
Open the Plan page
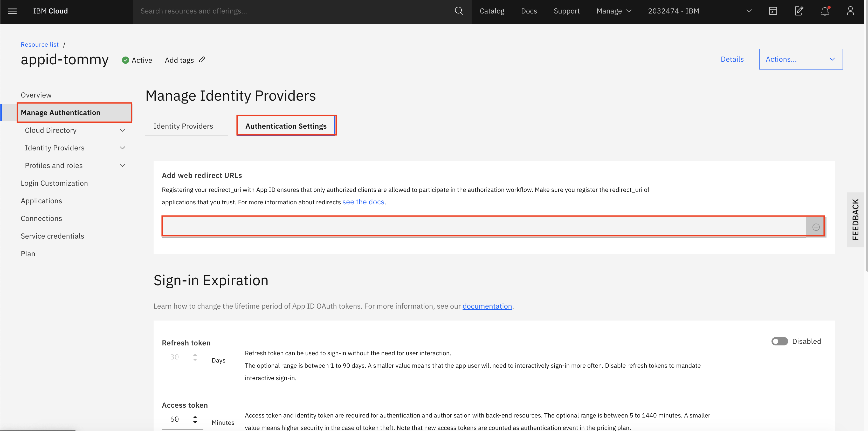pyautogui.click(x=28, y=254)
